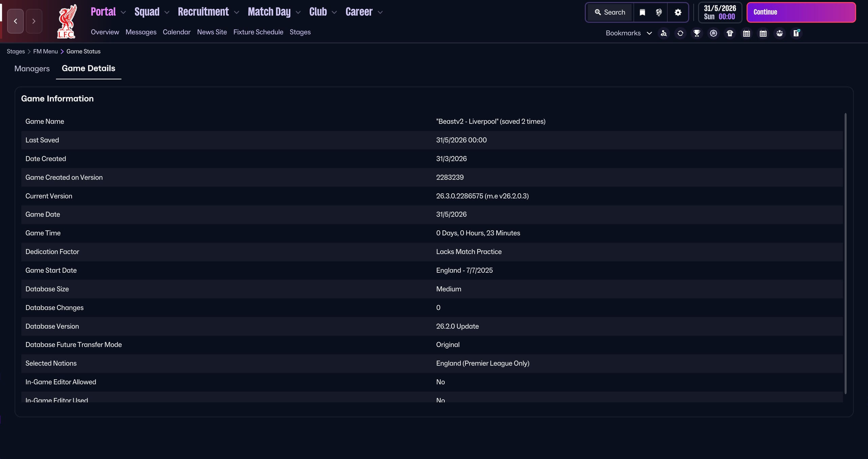Screen dimensions: 868x459
Task: Click the Game Information vertical scrollbar
Action: tap(845, 253)
